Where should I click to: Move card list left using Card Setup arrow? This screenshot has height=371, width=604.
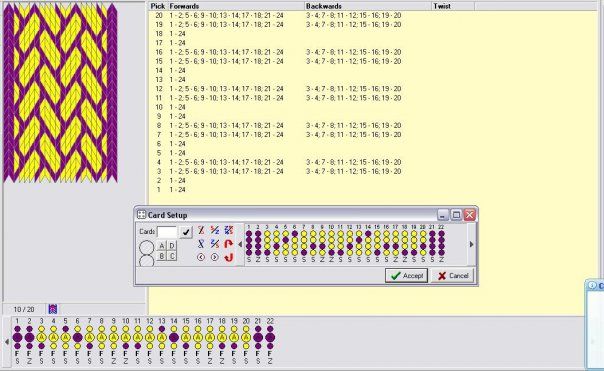240,244
